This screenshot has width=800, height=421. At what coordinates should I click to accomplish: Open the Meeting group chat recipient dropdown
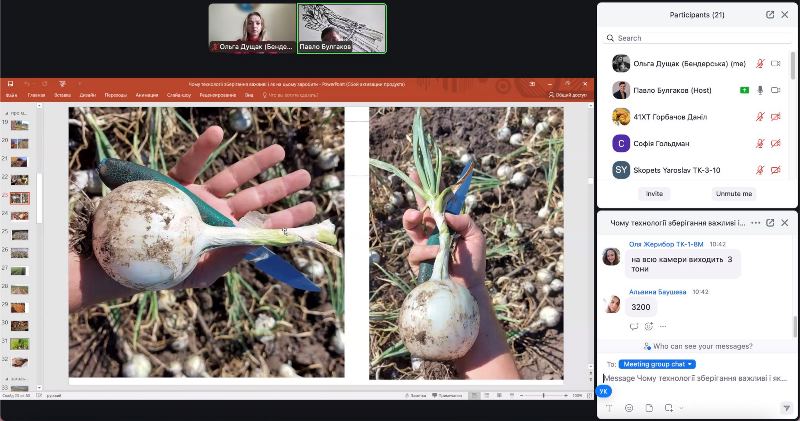pyautogui.click(x=657, y=364)
